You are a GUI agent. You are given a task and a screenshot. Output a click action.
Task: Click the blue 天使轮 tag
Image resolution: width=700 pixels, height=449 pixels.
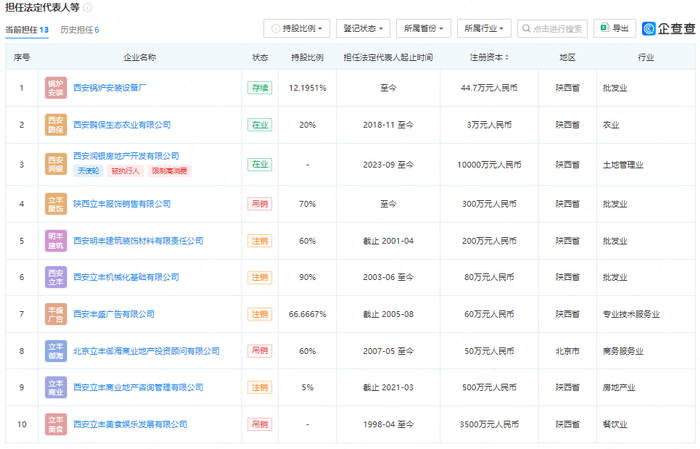88,171
